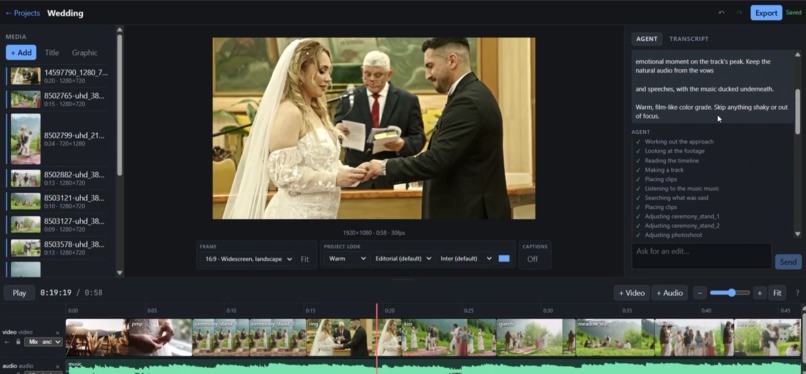
Task: Toggle captions Off switch
Action: pyautogui.click(x=533, y=259)
